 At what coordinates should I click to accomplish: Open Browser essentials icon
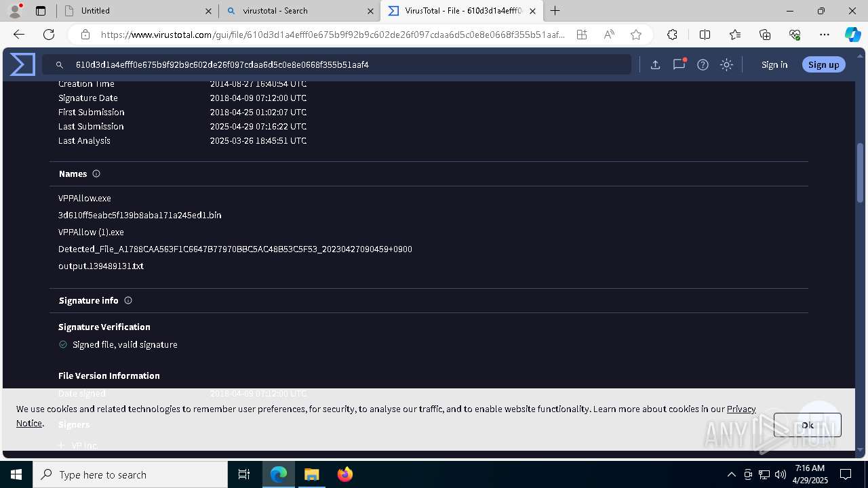[x=795, y=35]
